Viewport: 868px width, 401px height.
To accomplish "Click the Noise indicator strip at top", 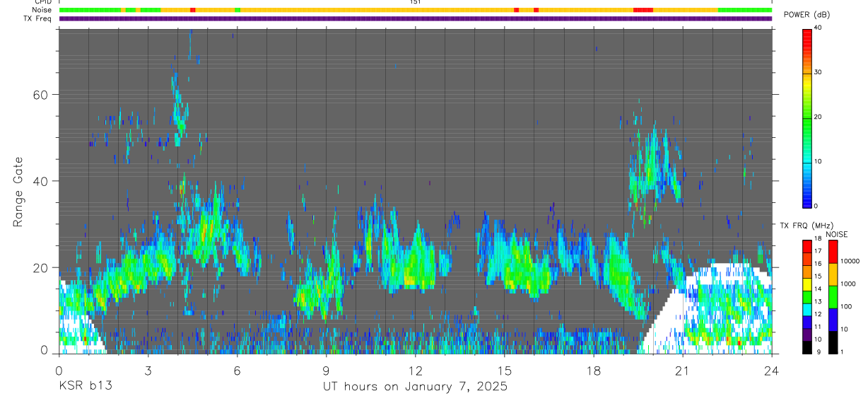I will coord(416,10).
